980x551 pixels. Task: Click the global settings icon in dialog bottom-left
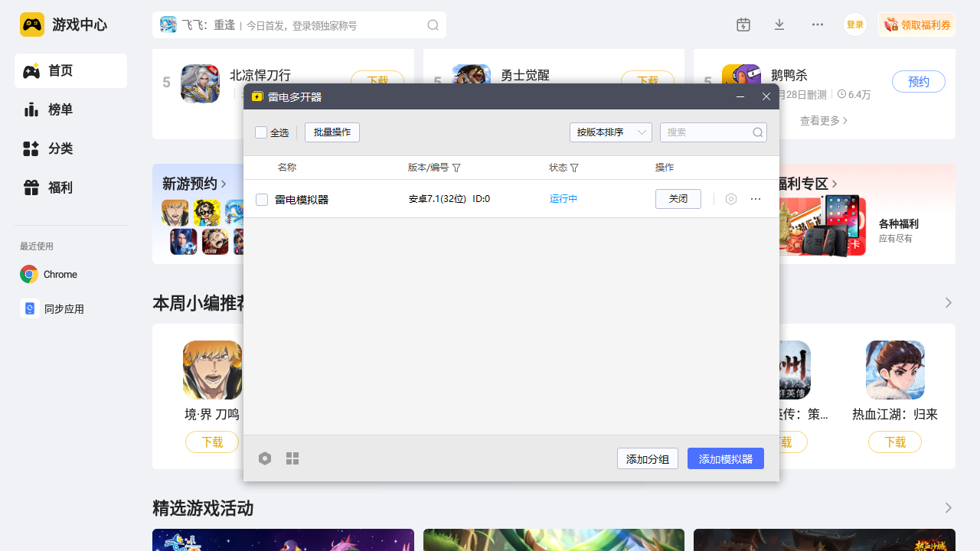(265, 458)
